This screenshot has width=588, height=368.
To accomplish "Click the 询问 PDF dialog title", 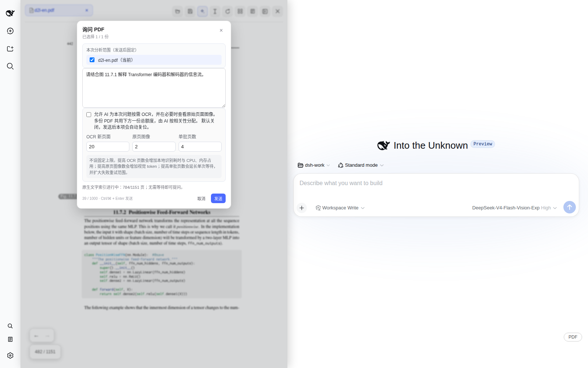I will click(93, 29).
